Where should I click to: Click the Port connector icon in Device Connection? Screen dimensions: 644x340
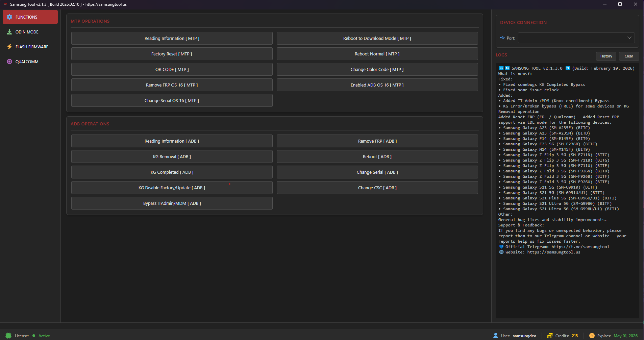(502, 38)
